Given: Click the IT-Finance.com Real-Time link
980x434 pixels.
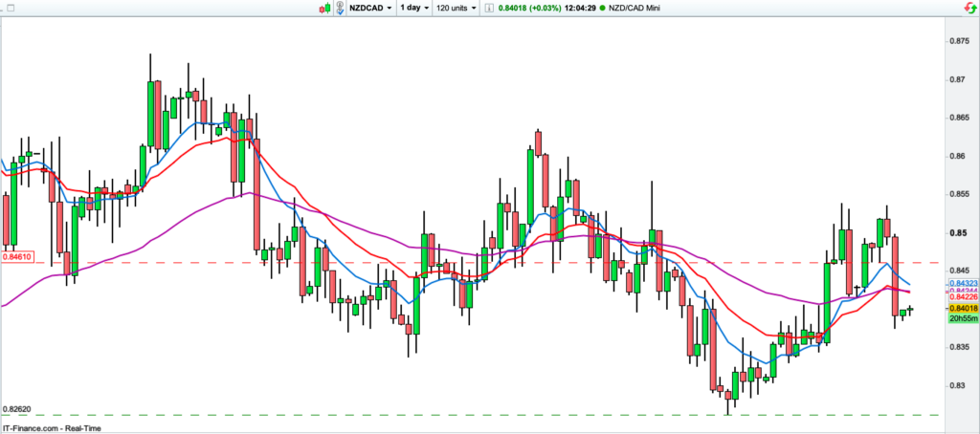Looking at the screenshot, I should pos(50,426).
